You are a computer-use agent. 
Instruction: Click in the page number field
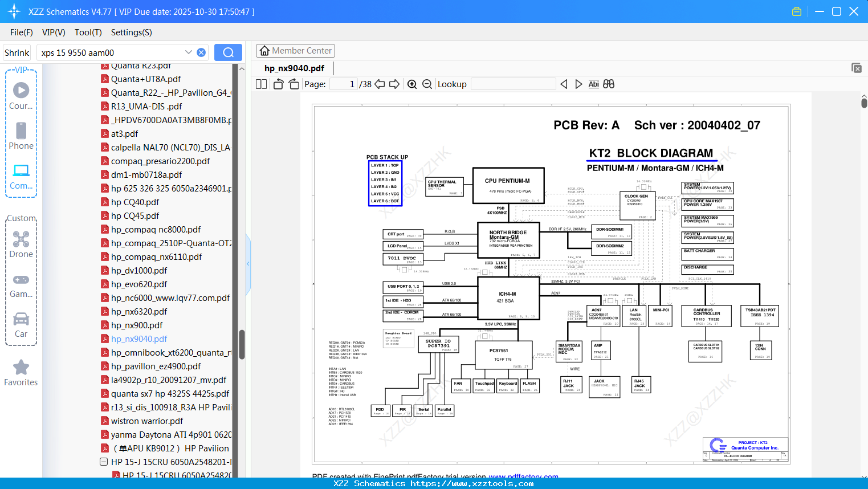(x=344, y=84)
